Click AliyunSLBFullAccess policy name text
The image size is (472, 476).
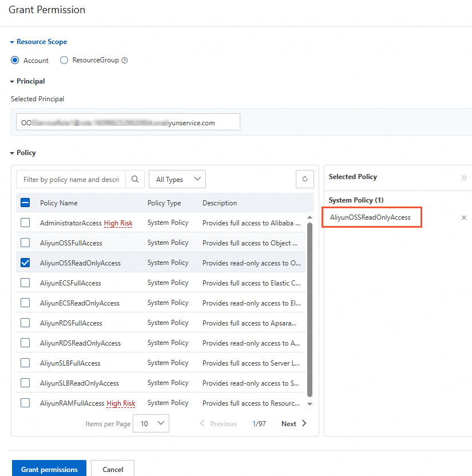coord(70,363)
